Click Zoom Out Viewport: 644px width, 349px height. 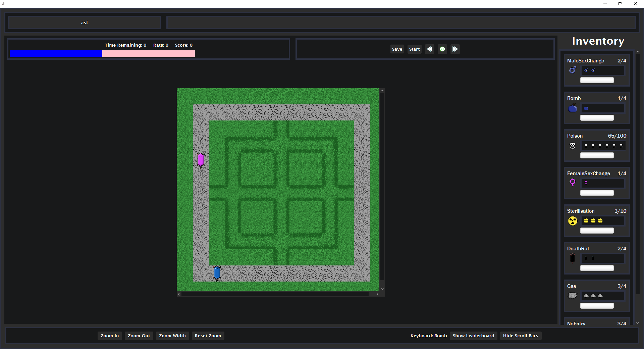(x=139, y=336)
